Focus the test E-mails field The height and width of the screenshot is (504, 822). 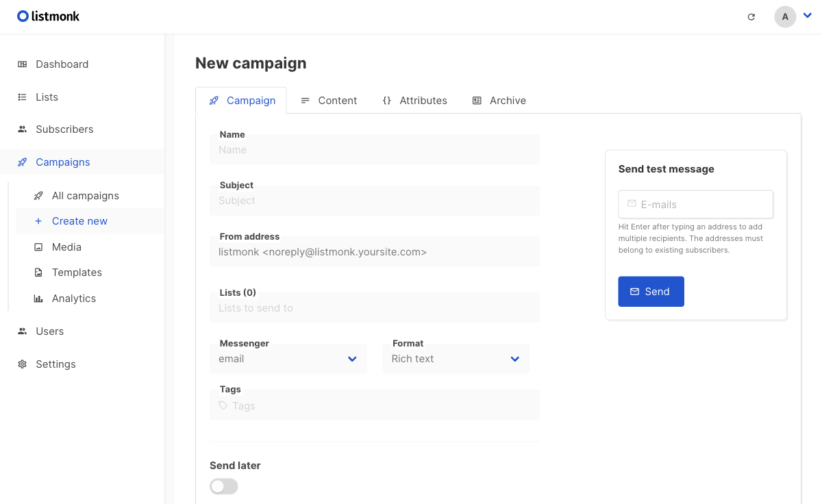pos(696,204)
